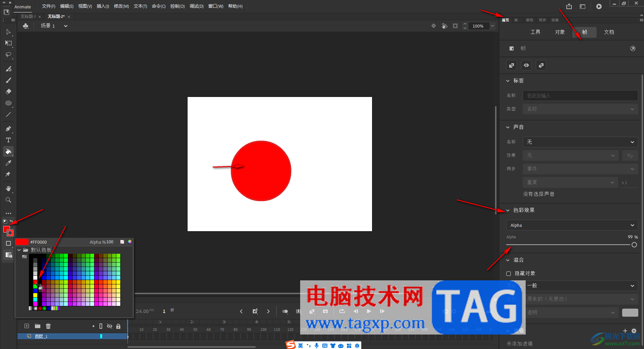The height and width of the screenshot is (349, 644).
Task: Switch to the 工具 properties tab
Action: tap(535, 32)
